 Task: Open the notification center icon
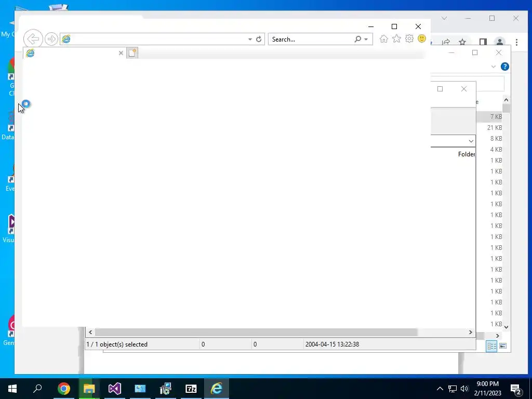516,389
